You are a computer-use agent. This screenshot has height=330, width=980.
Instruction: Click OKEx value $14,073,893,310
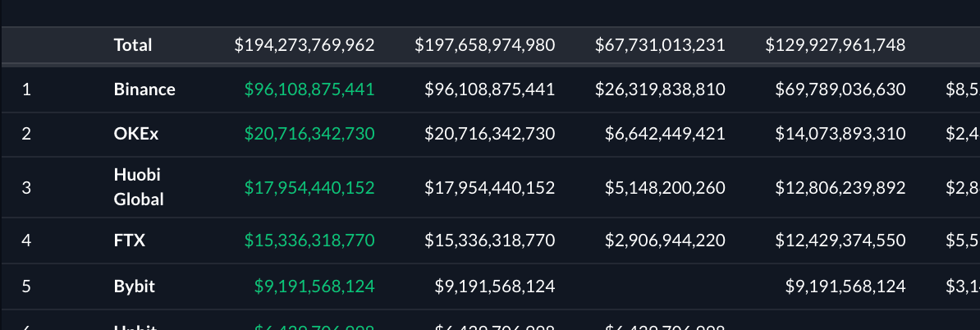840,134
